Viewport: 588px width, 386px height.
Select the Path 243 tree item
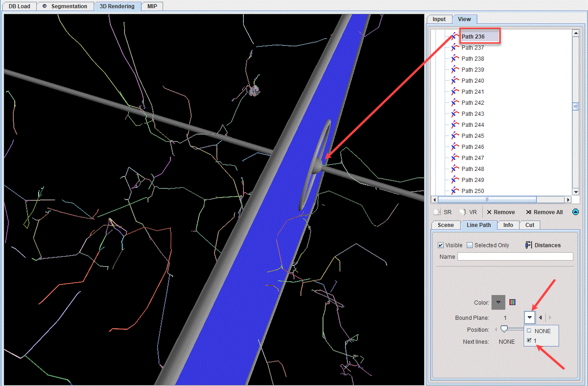pyautogui.click(x=473, y=114)
